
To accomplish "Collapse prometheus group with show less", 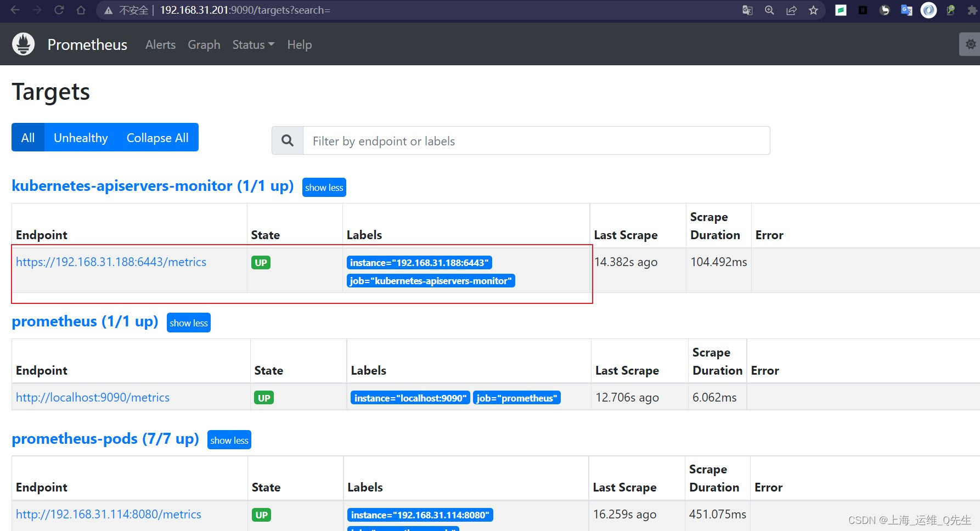I will click(x=188, y=323).
